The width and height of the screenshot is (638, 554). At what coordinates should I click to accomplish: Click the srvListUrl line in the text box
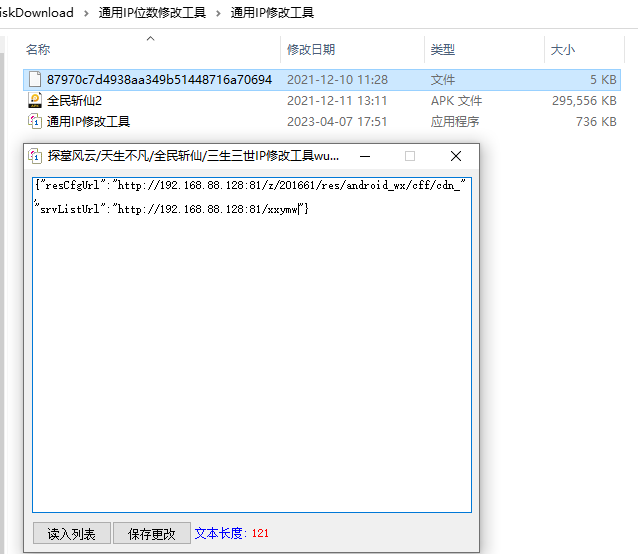[172, 209]
